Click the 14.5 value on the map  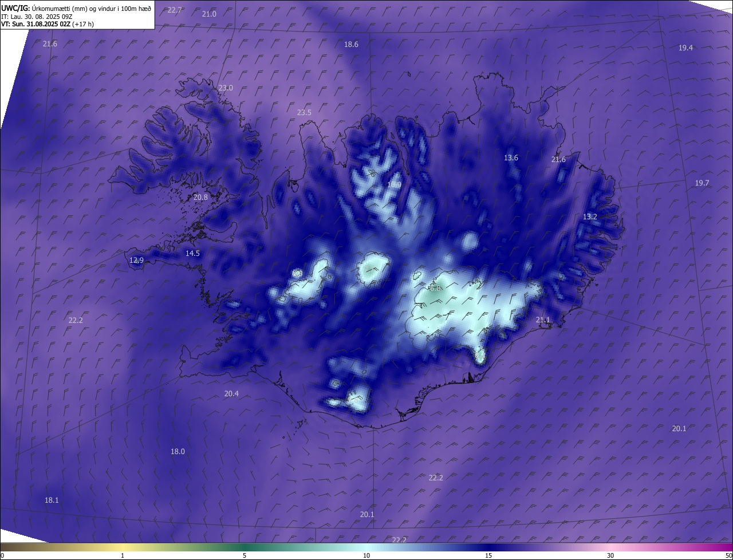click(x=192, y=253)
